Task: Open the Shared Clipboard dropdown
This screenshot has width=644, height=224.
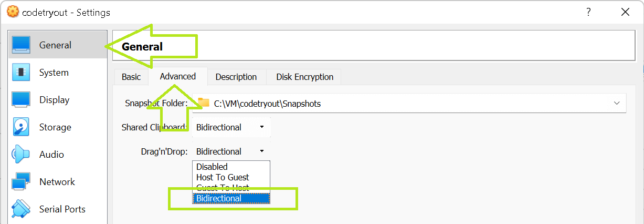Action: tap(231, 127)
